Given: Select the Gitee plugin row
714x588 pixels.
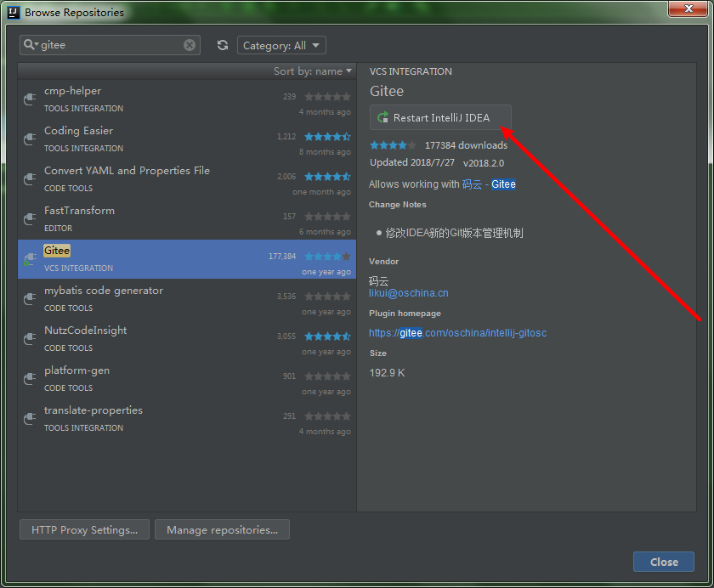Looking at the screenshot, I should (187, 259).
